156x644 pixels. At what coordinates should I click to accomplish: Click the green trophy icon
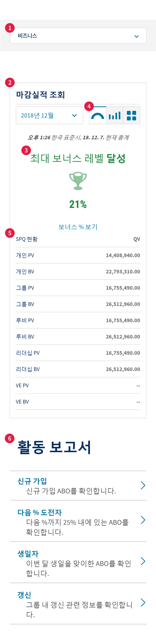coord(78,181)
